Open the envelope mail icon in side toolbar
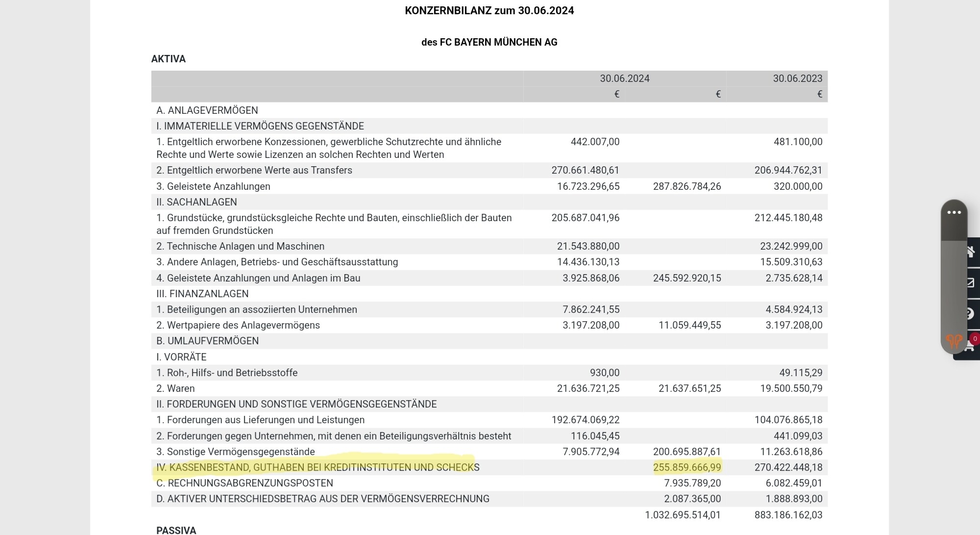980x535 pixels. pyautogui.click(x=971, y=282)
